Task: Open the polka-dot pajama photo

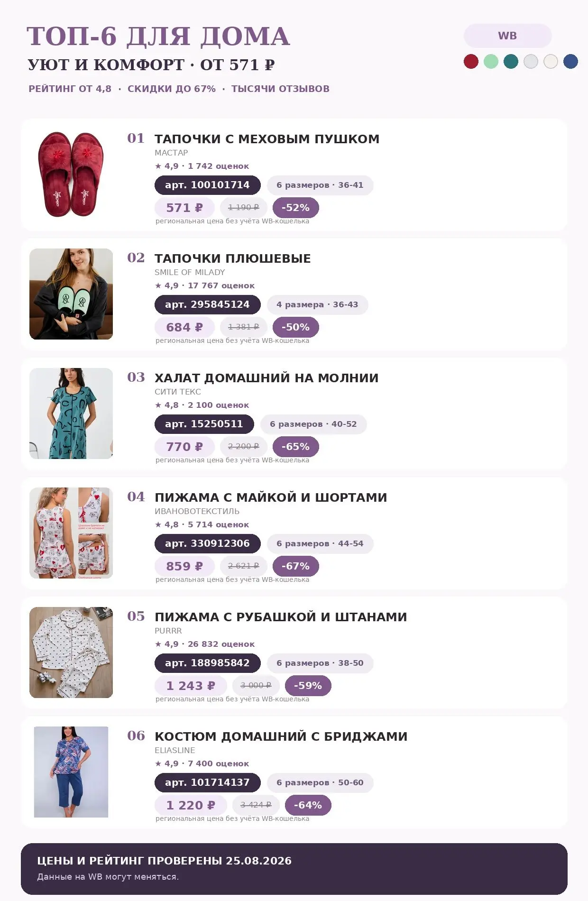Action: coord(71,653)
